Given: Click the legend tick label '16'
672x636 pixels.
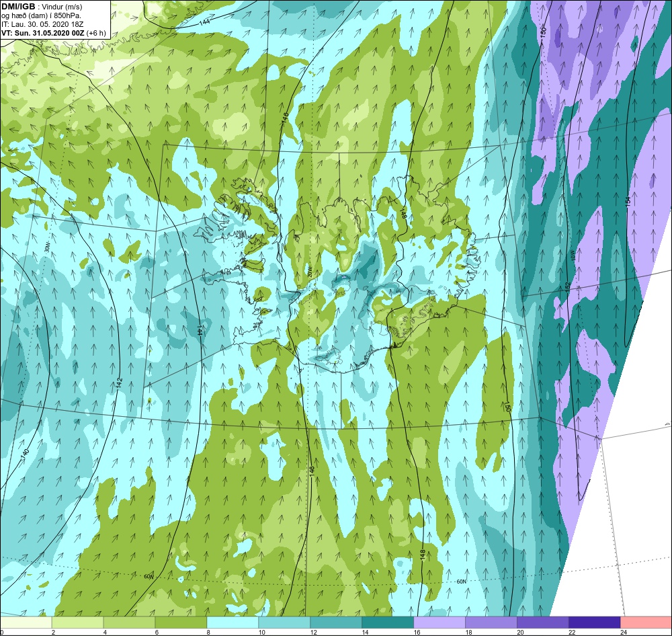Looking at the screenshot, I should pos(417,632).
